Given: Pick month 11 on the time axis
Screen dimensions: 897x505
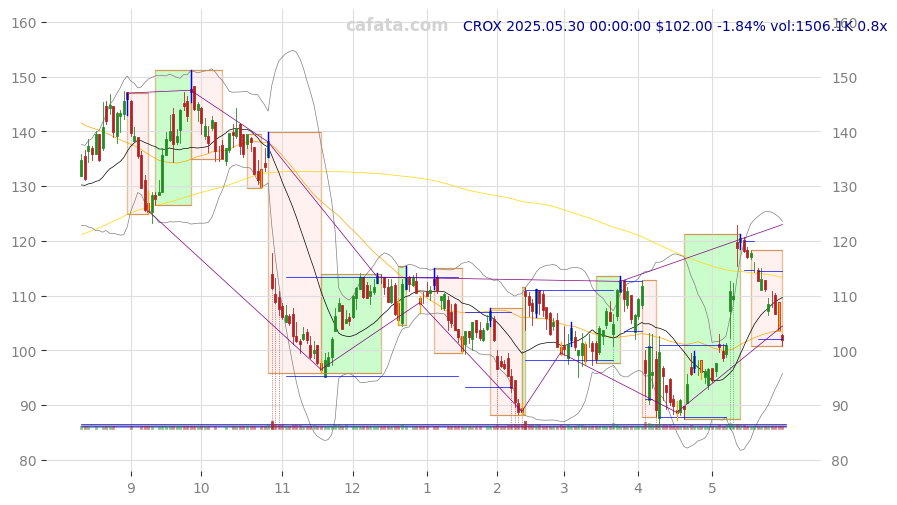Looking at the screenshot, I should click(282, 488).
